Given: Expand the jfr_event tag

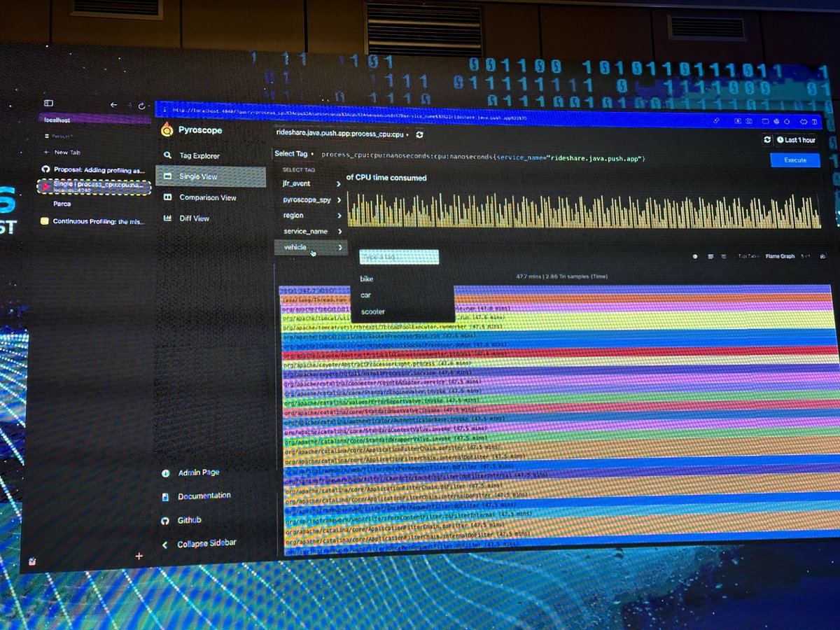Looking at the screenshot, I should coord(311,183).
